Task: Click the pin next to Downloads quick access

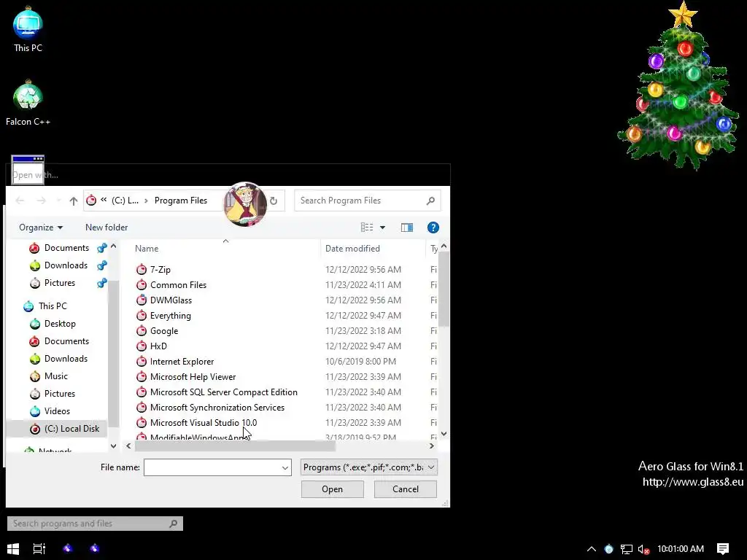Action: pyautogui.click(x=102, y=265)
